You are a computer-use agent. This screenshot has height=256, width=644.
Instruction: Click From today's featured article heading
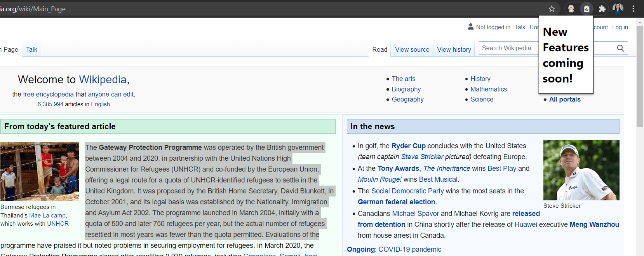[x=60, y=126]
